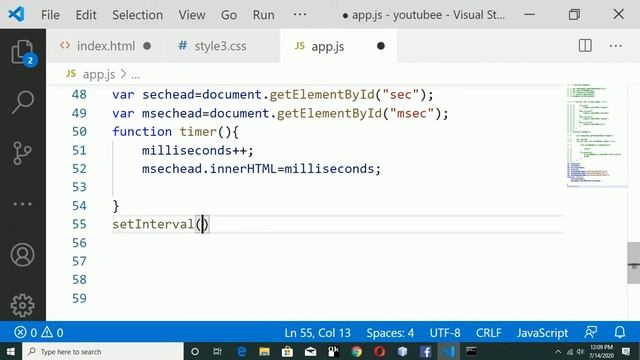Show additional views ellipsis in activity bar
This screenshot has width=640, height=360.
[x=22, y=204]
